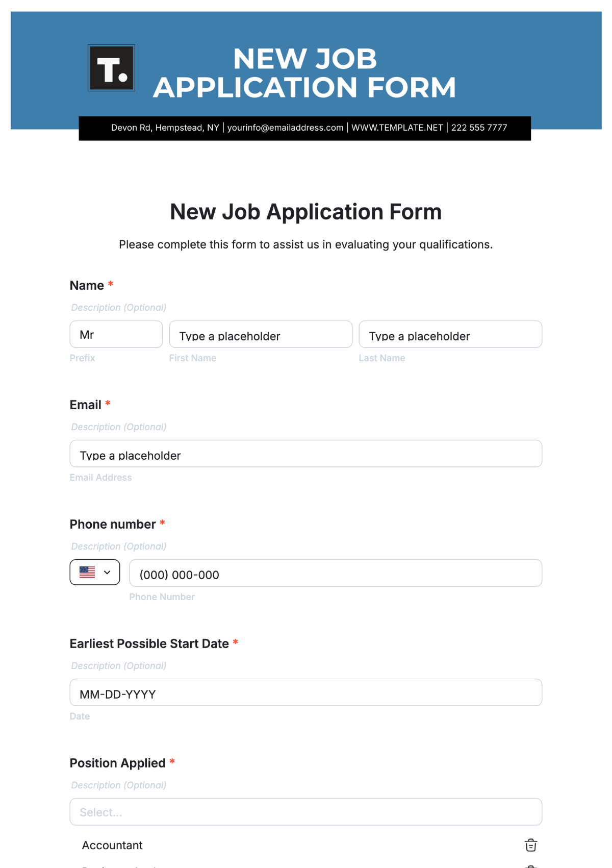This screenshot has height=868, width=612.
Task: Click the First Name placeholder field
Action: (260, 335)
